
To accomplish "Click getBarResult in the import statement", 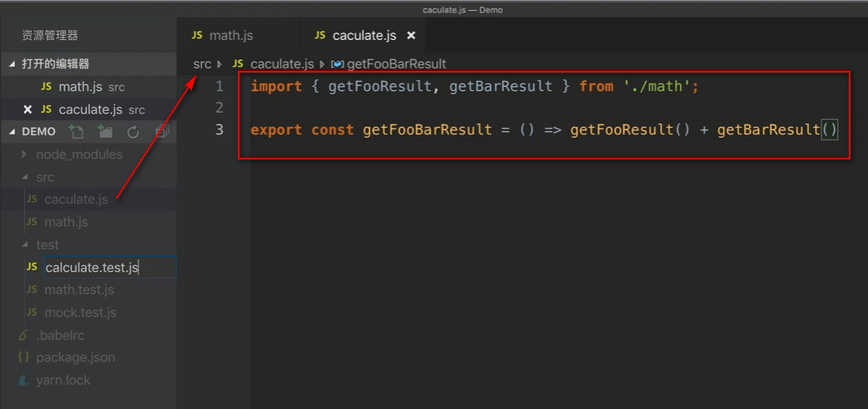I will click(501, 86).
